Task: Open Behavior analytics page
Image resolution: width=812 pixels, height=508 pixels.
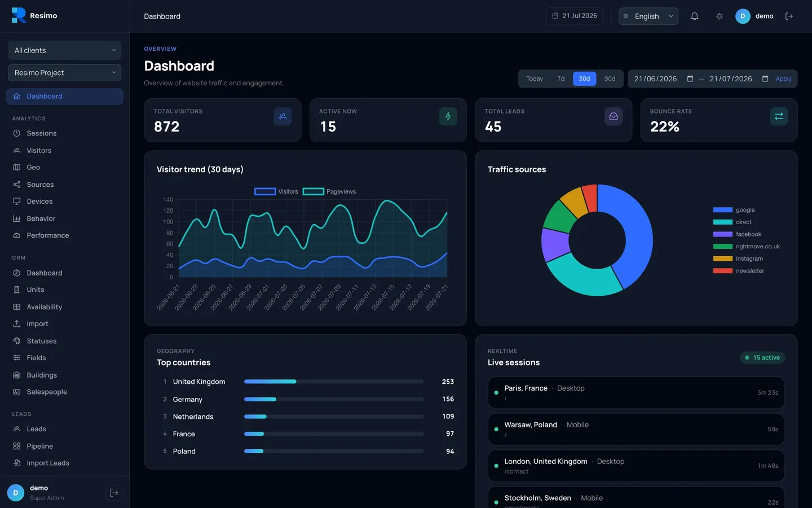Action: click(x=65, y=218)
